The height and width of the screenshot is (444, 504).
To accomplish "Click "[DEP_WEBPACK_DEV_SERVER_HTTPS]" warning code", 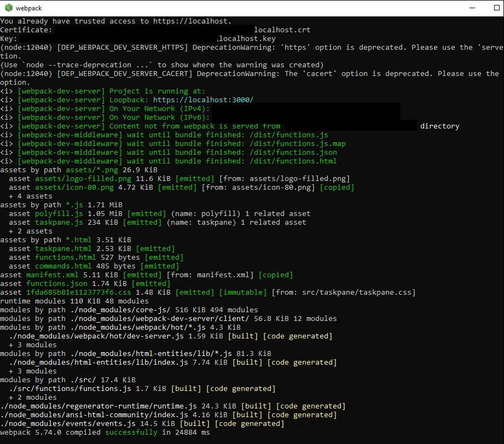I will point(123,48).
